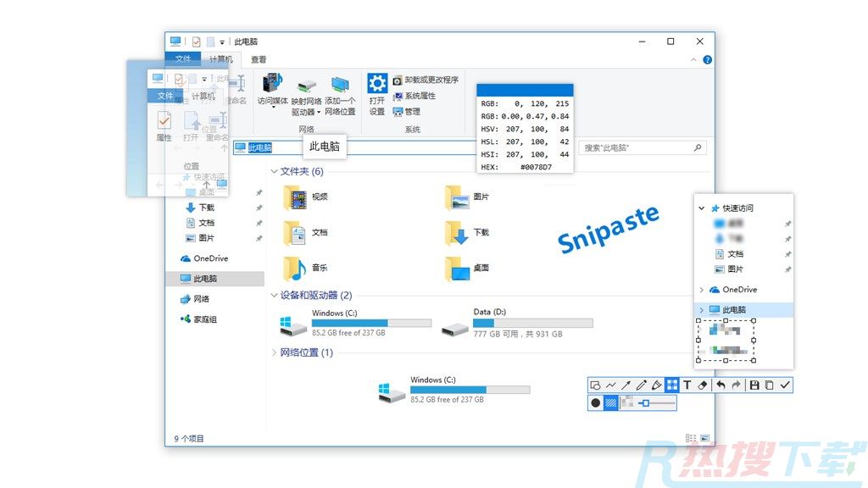Image resolution: width=868 pixels, height=488 pixels.
Task: Select the polyline tool in Snipaste toolbar
Action: [611, 385]
